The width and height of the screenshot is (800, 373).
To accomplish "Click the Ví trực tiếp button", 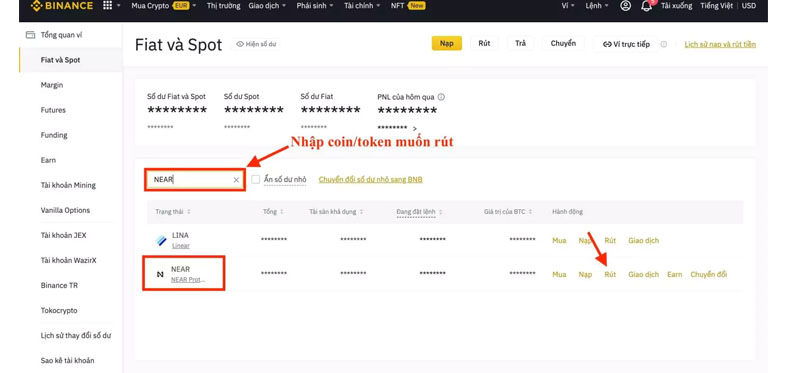I will click(x=627, y=44).
